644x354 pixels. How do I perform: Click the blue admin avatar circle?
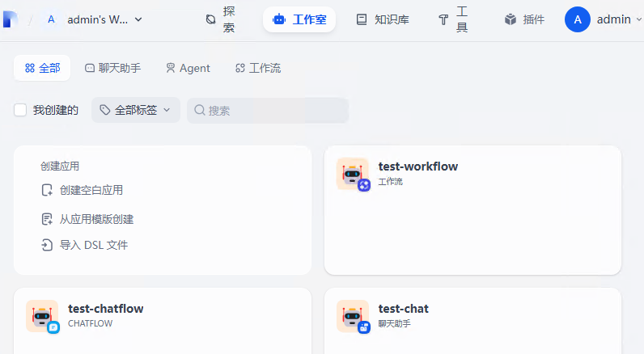tap(578, 19)
